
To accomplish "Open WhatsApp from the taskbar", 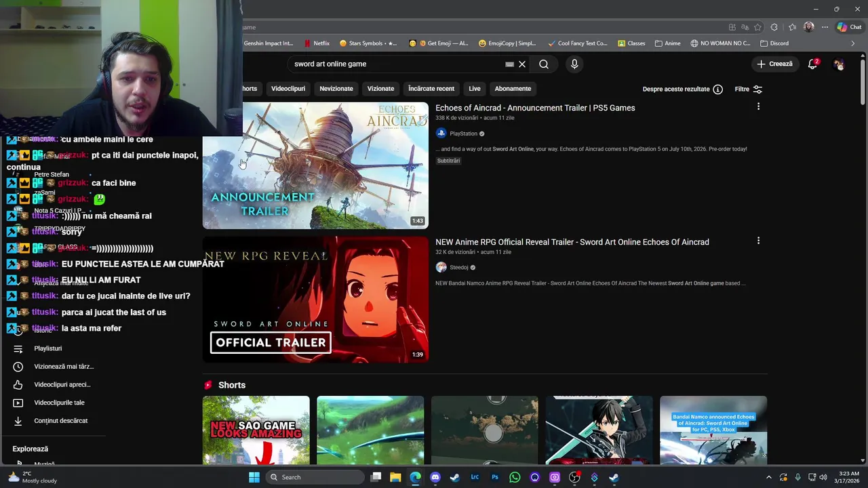I will click(x=515, y=477).
